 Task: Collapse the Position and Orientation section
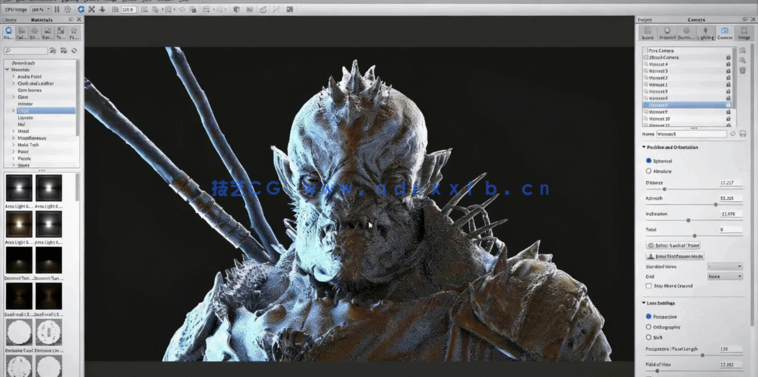coord(644,147)
